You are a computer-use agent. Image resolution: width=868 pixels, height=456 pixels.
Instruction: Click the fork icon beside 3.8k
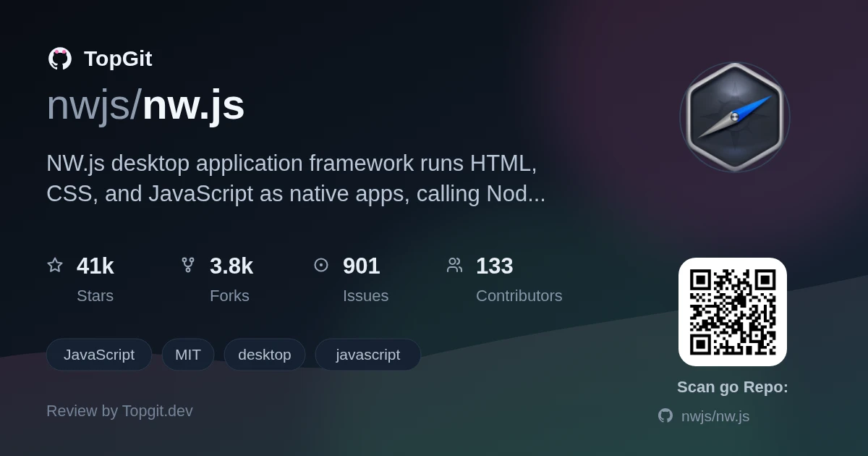click(x=188, y=265)
